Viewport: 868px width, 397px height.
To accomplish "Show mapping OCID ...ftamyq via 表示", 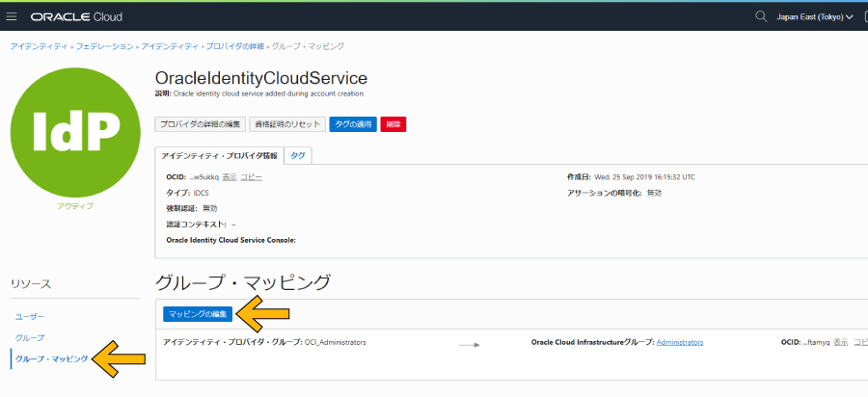I will [x=840, y=342].
